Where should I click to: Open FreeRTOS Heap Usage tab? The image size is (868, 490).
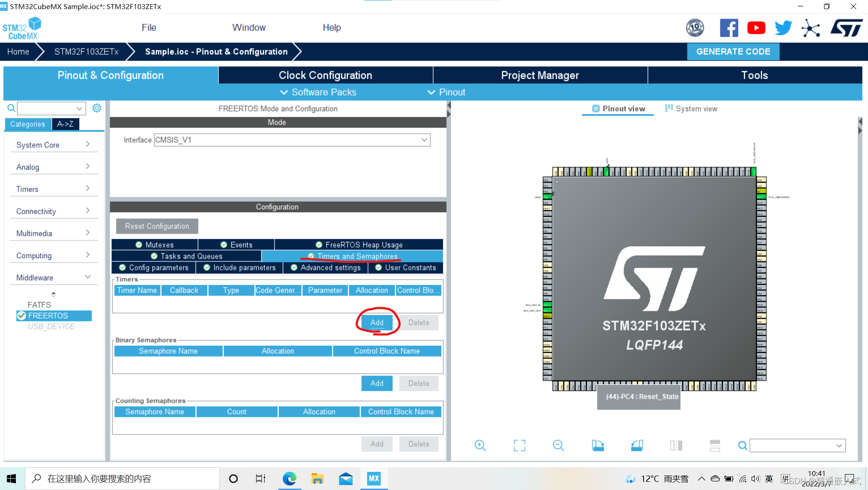pos(359,245)
